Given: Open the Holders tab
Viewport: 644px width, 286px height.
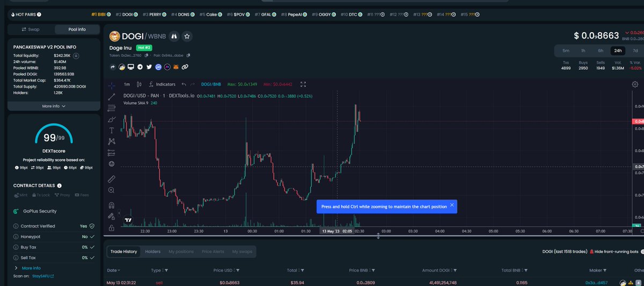Looking at the screenshot, I should point(153,251).
